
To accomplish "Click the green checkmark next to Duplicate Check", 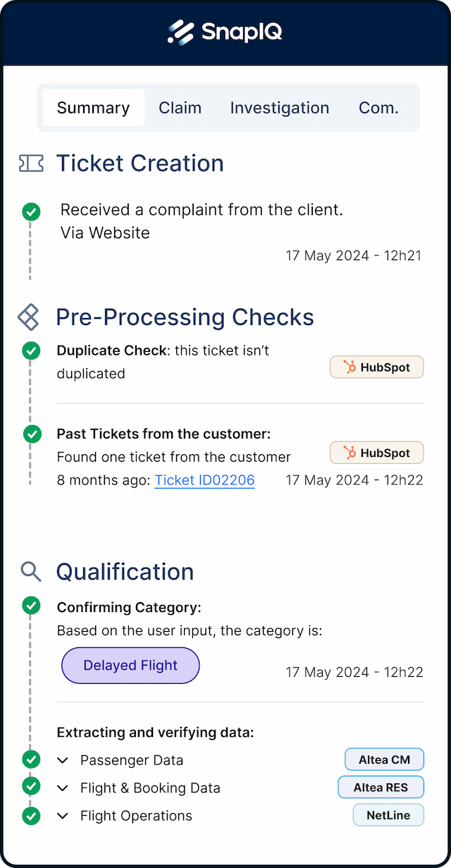I will point(32,350).
